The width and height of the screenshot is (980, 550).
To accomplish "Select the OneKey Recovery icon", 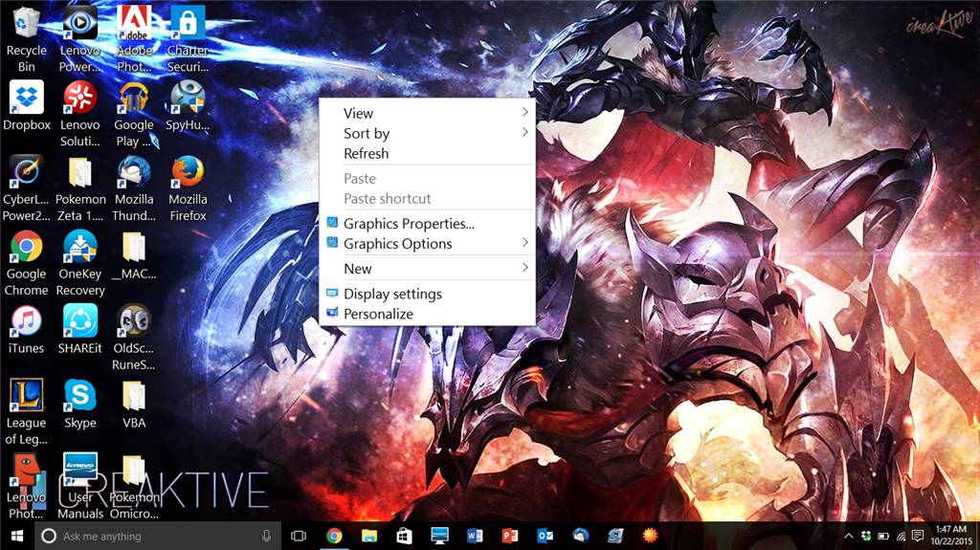I will click(x=80, y=263).
